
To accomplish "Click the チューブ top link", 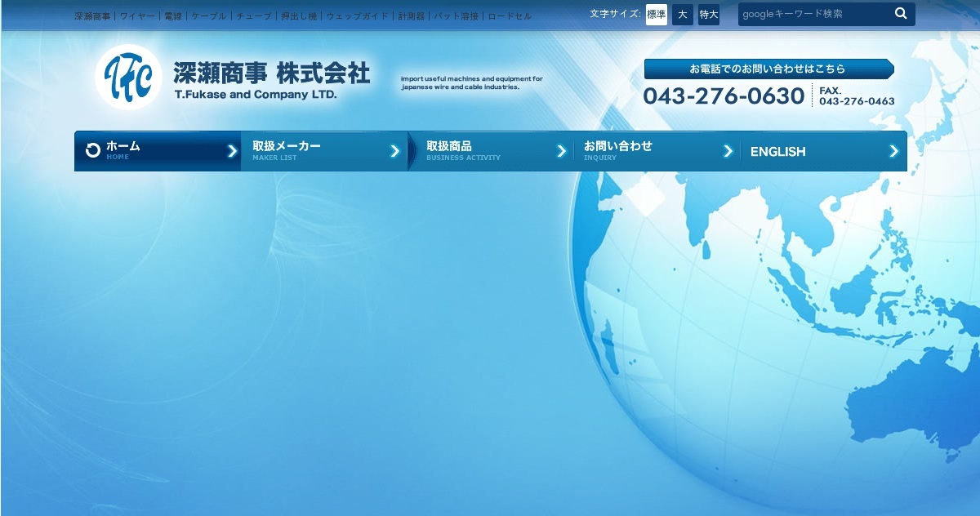I will [254, 16].
